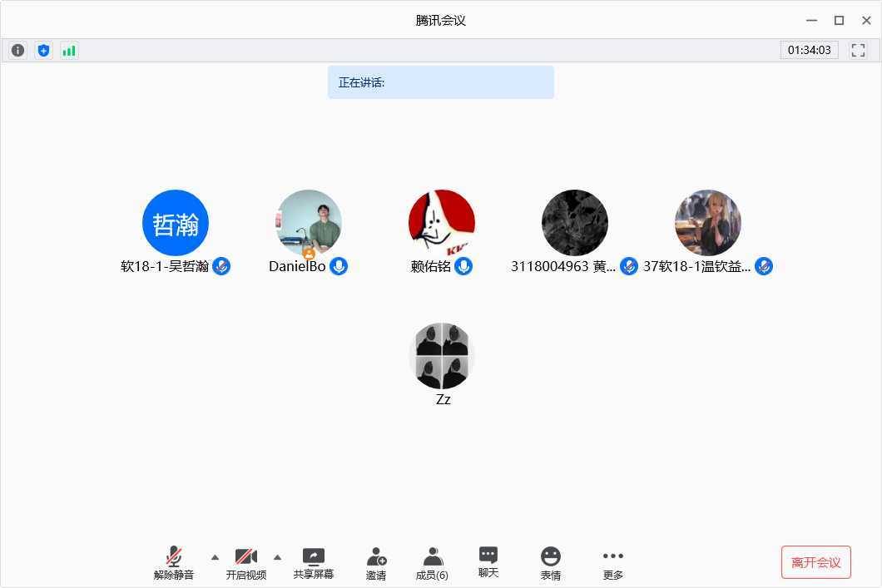Leave the meeting via 离开会议
882x588 pixels.
click(816, 562)
